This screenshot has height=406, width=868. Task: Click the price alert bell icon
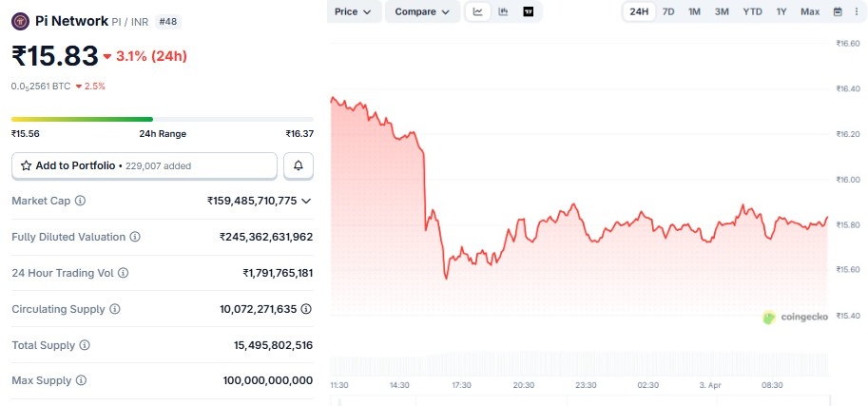coord(299,165)
